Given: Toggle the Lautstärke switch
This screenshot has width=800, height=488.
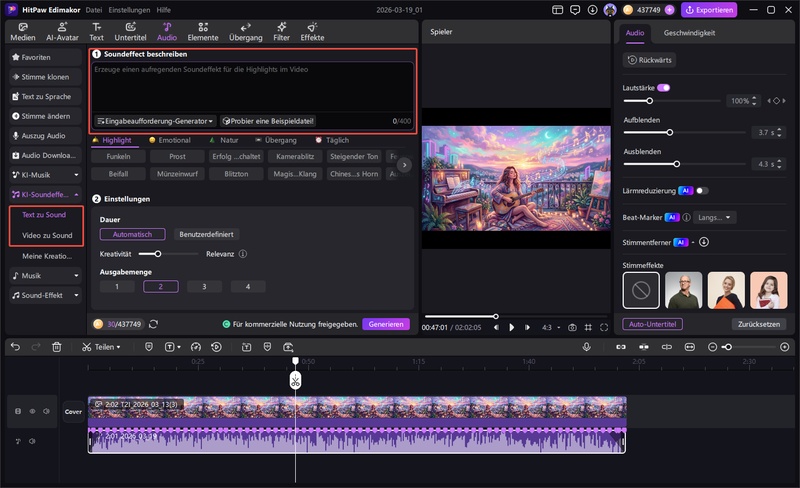Looking at the screenshot, I should (663, 88).
